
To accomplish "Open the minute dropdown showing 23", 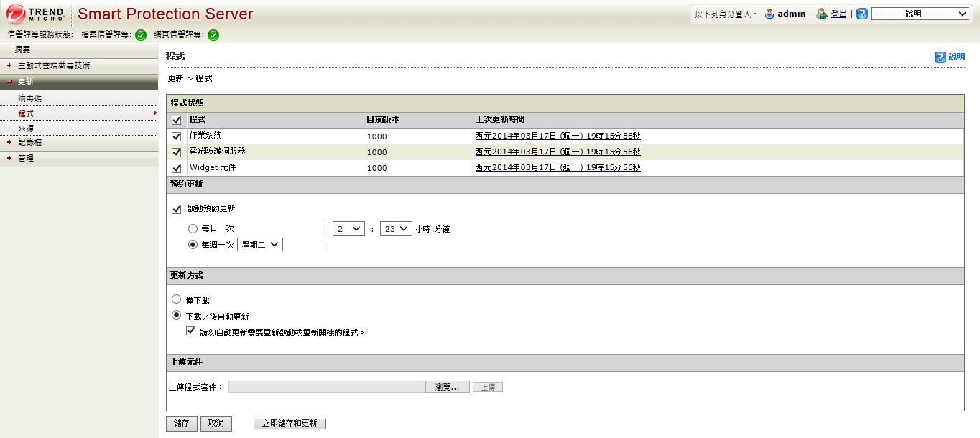I will coord(395,229).
